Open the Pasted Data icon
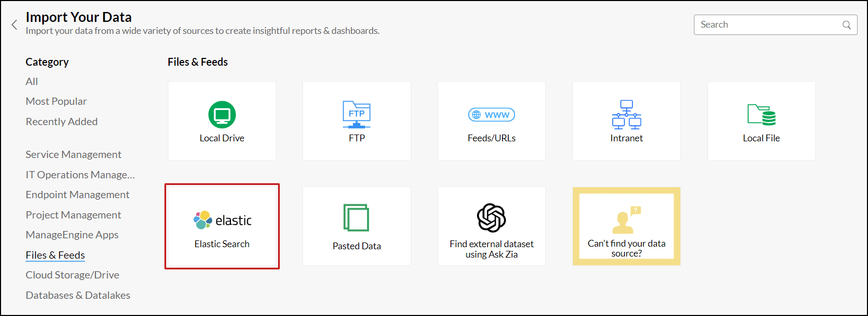The image size is (868, 316). click(357, 218)
